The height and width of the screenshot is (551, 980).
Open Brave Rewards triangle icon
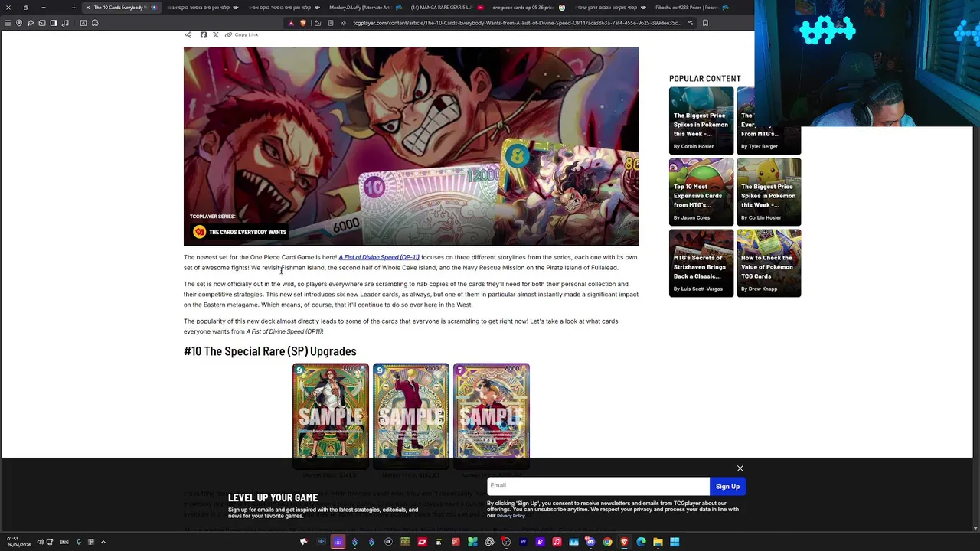click(291, 23)
